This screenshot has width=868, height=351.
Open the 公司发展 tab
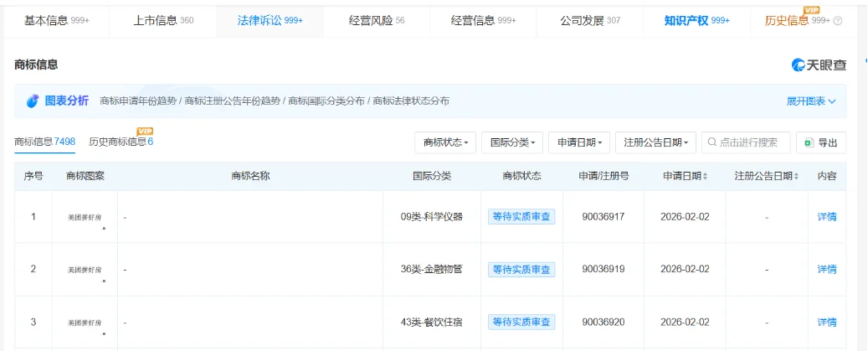[590, 21]
